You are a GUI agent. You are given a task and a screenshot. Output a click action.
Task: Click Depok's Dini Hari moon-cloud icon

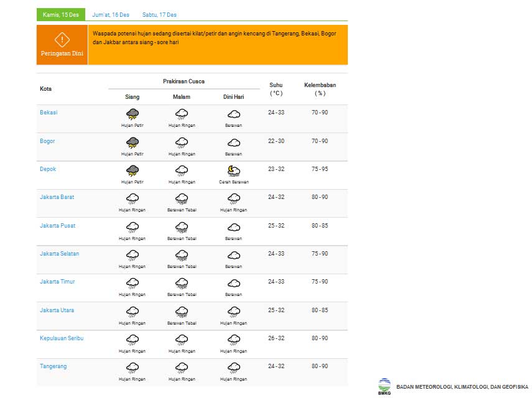[x=233, y=170]
